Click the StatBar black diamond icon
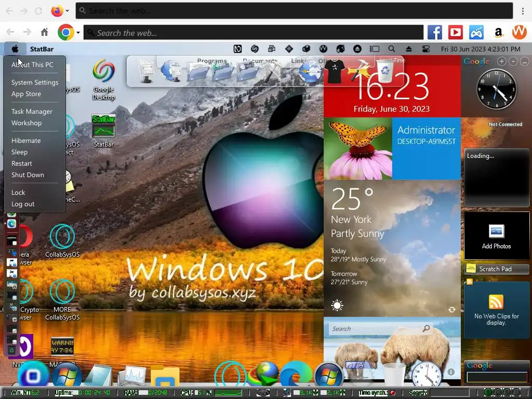This screenshot has height=399, width=532. [289, 49]
